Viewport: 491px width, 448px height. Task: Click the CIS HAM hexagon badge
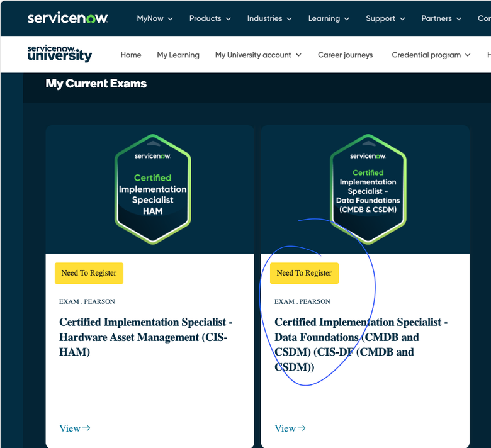point(153,189)
